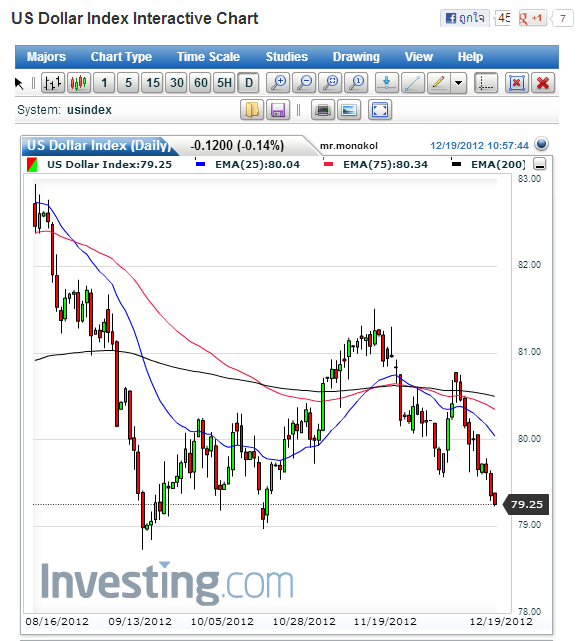The height and width of the screenshot is (641, 580).
Task: Open the Time Scale menu
Action: (208, 57)
